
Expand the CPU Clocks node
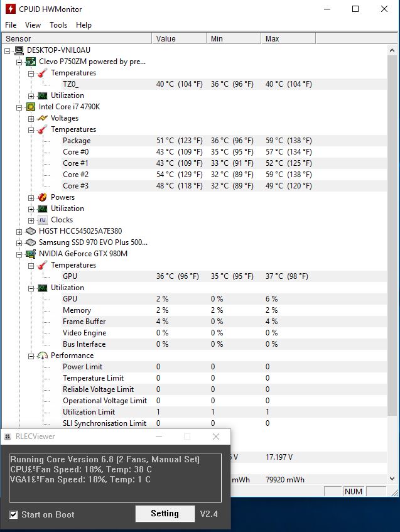[31, 220]
